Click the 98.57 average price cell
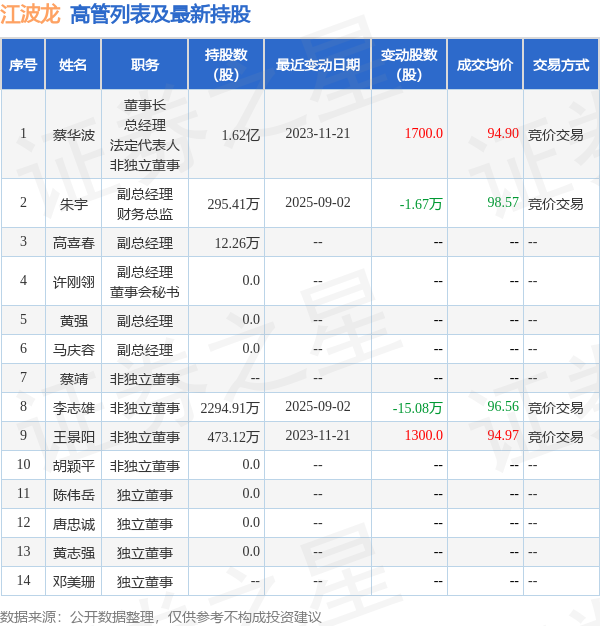 point(503,202)
